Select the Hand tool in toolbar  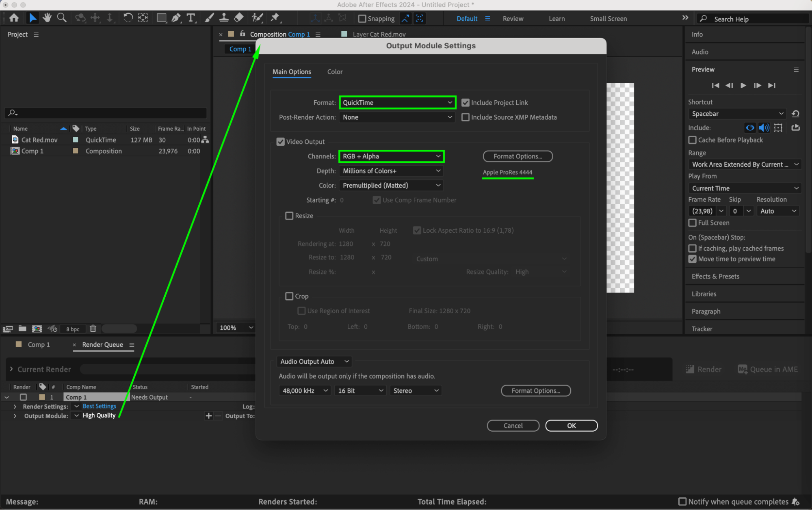click(x=47, y=18)
